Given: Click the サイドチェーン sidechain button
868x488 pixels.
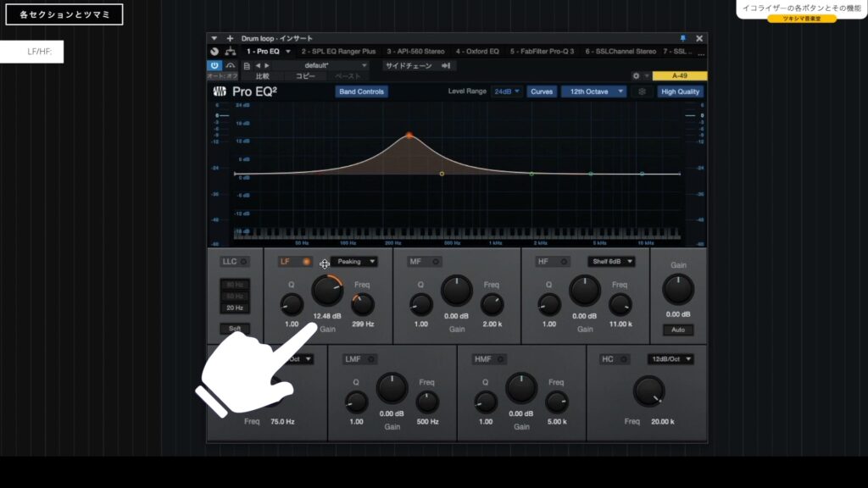Looking at the screenshot, I should (x=409, y=65).
